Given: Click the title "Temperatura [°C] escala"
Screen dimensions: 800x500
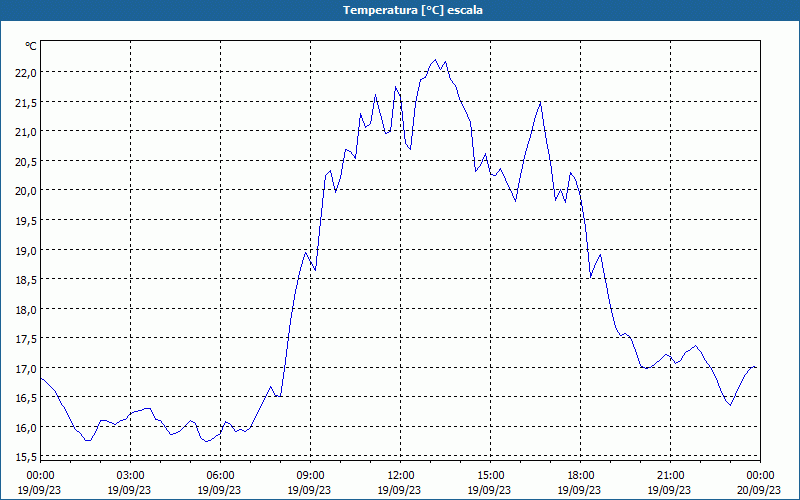Looking at the screenshot, I should click(x=413, y=10).
